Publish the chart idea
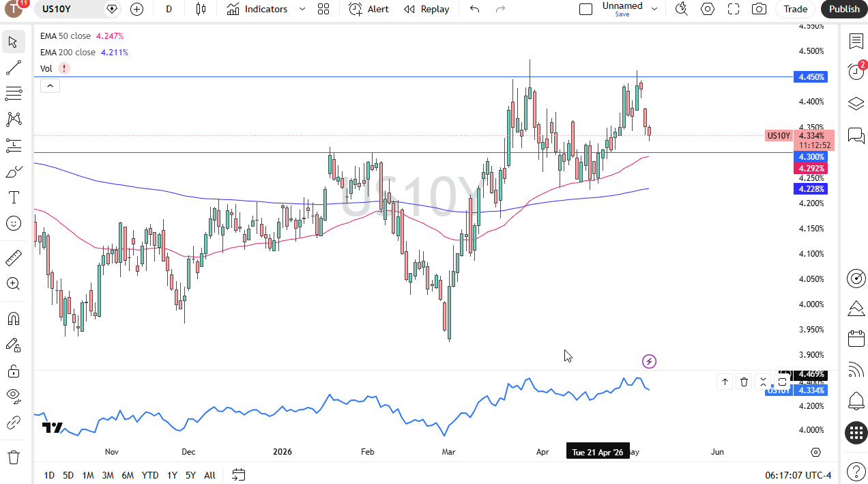Image resolution: width=868 pixels, height=484 pixels. (x=844, y=9)
